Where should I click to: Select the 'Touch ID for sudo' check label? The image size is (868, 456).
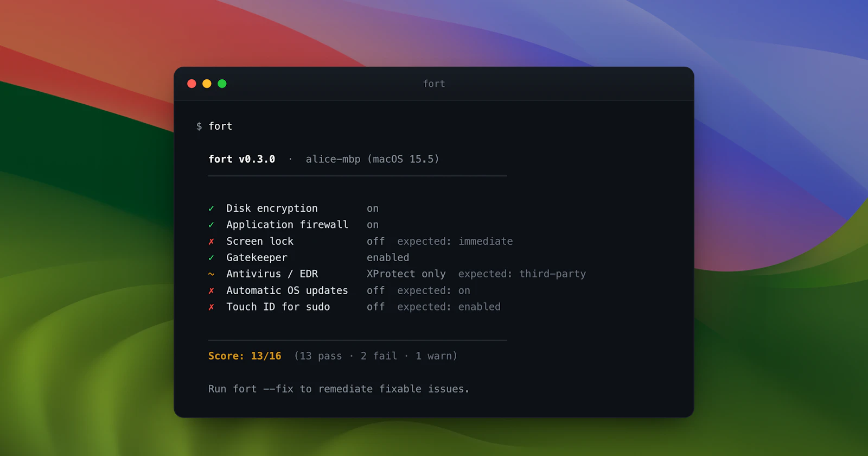tap(278, 307)
